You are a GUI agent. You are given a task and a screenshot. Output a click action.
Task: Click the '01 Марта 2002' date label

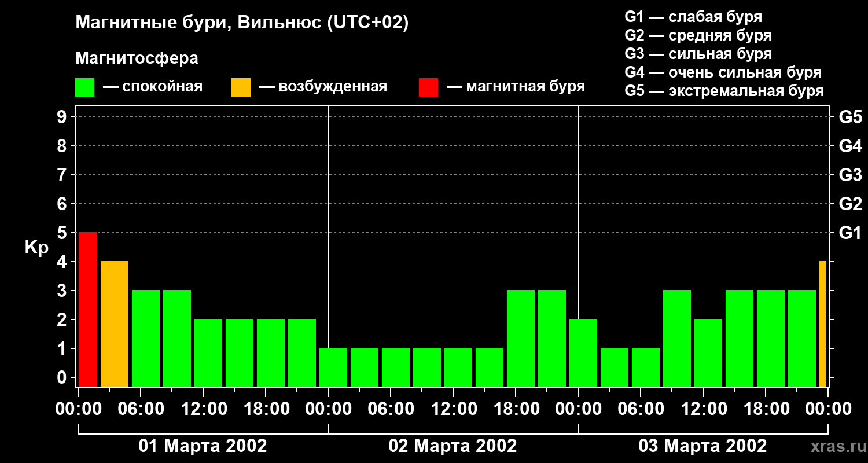203,446
